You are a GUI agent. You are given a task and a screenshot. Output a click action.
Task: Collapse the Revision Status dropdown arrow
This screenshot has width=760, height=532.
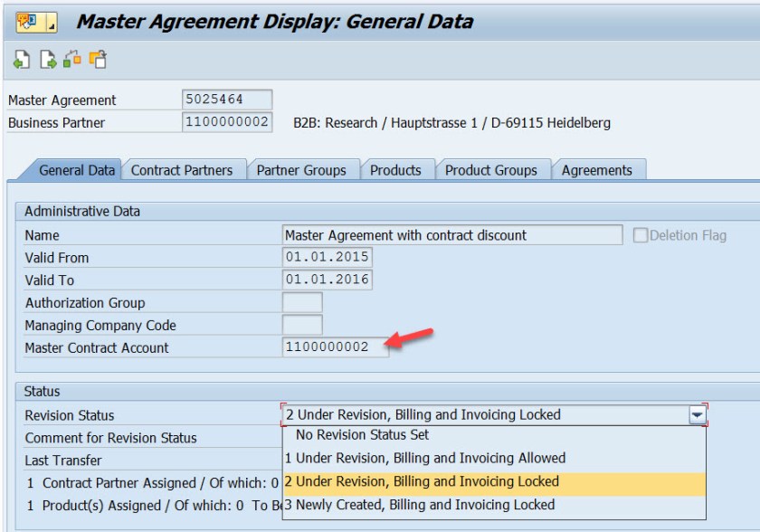point(697,415)
